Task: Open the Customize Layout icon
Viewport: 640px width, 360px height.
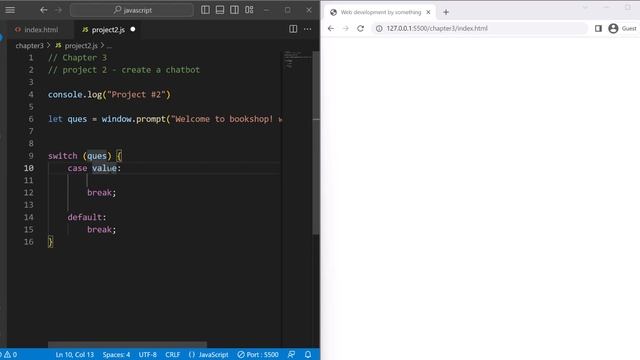Action: 249,10
